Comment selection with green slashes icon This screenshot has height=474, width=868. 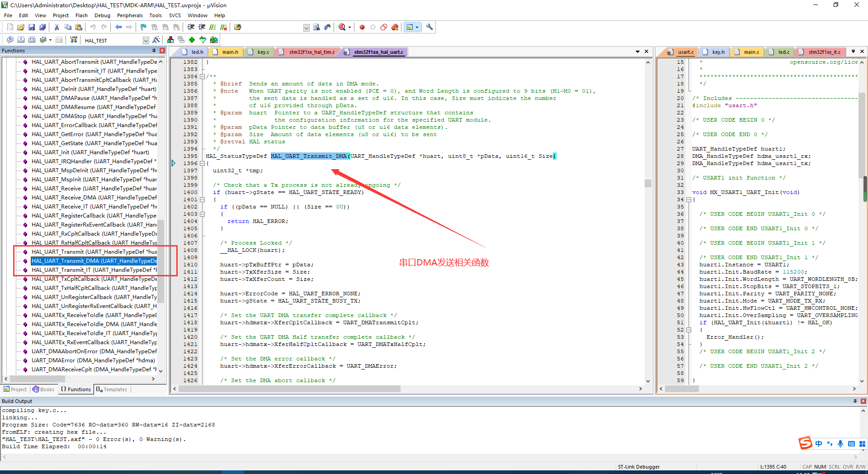pos(212,27)
